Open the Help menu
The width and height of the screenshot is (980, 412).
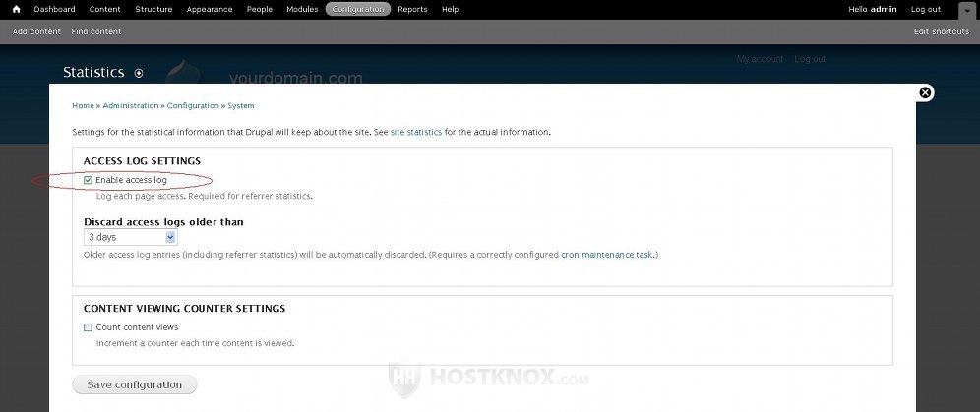click(x=450, y=10)
